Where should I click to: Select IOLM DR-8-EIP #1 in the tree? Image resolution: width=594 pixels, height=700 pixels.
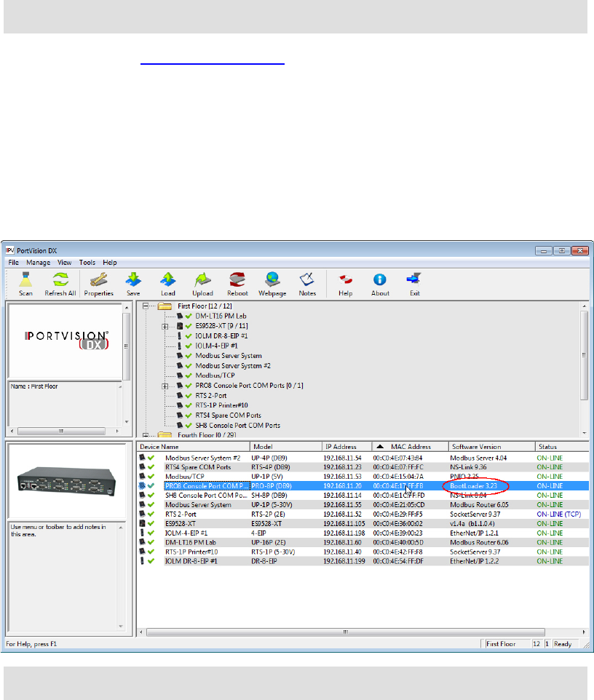221,335
